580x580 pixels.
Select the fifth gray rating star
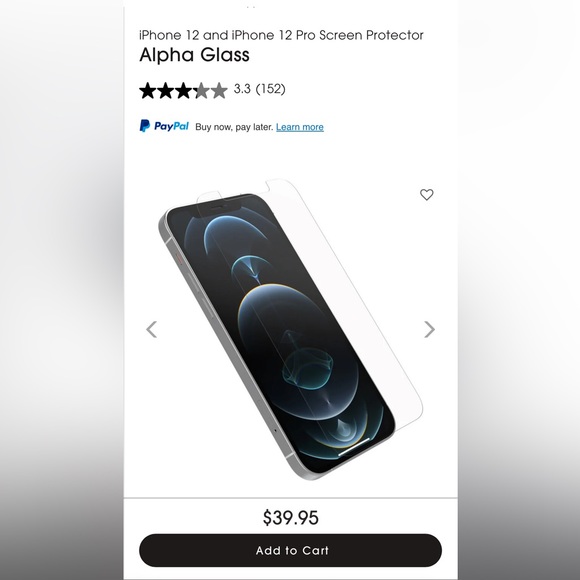tap(219, 91)
